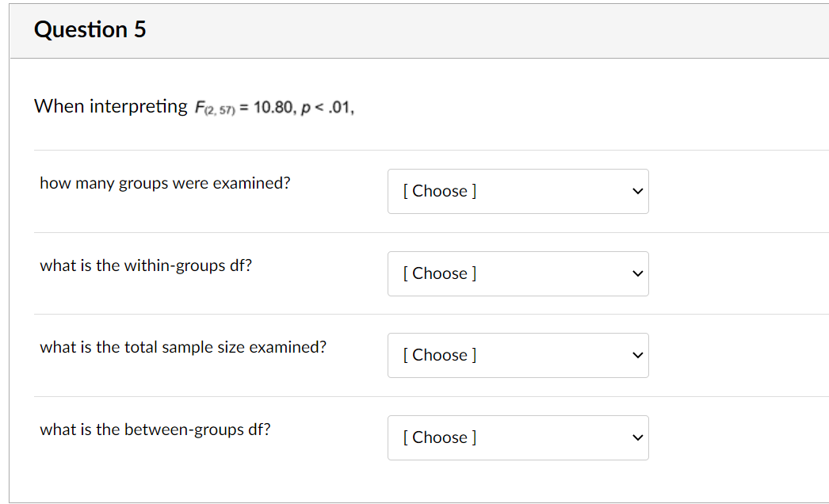829x504 pixels.
Task: Click the chevron on the first Choose dropdown
Action: [636, 191]
